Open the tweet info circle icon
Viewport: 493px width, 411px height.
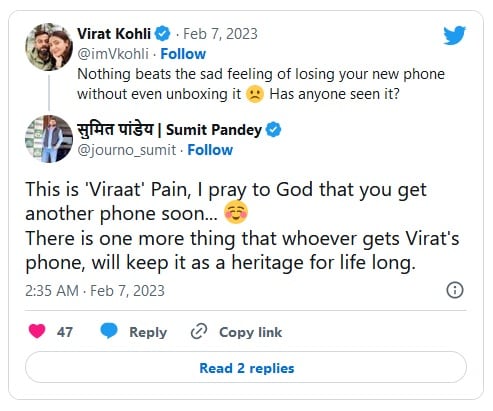click(x=455, y=290)
